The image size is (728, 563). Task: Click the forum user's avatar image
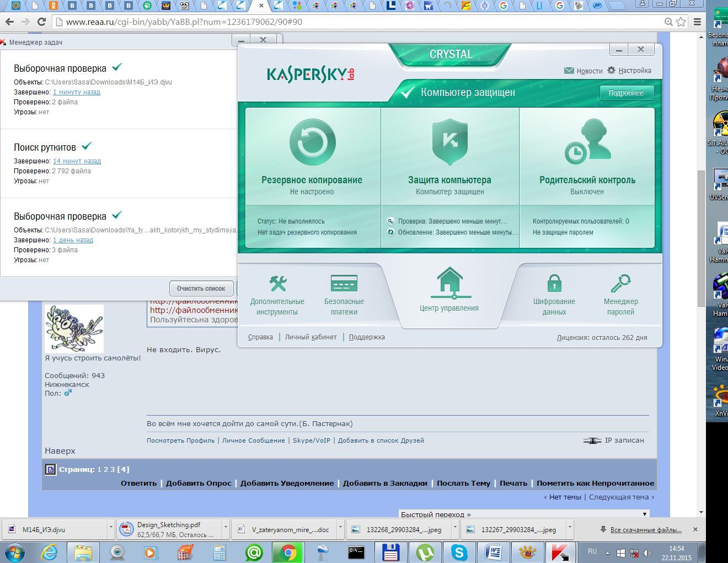(74, 329)
